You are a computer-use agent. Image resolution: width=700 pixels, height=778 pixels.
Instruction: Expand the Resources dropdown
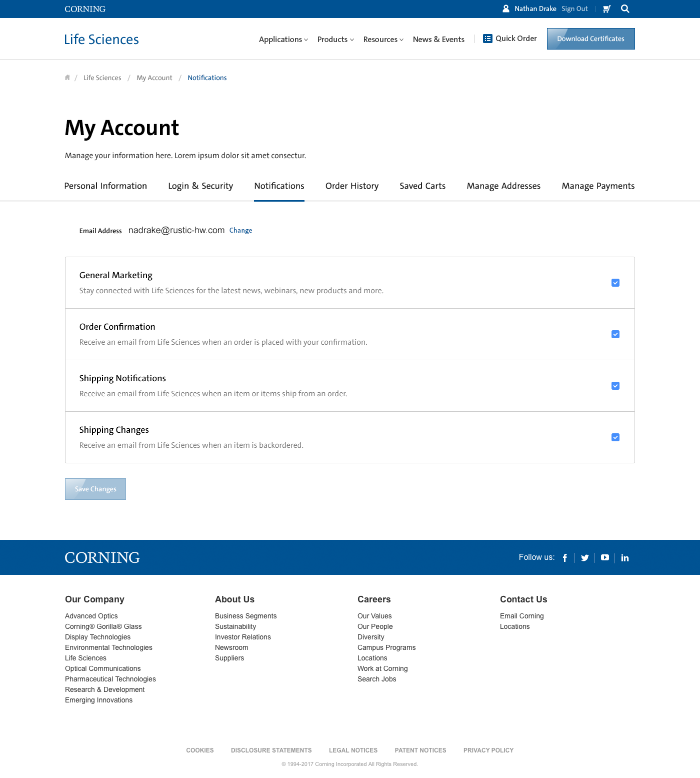[x=383, y=39]
